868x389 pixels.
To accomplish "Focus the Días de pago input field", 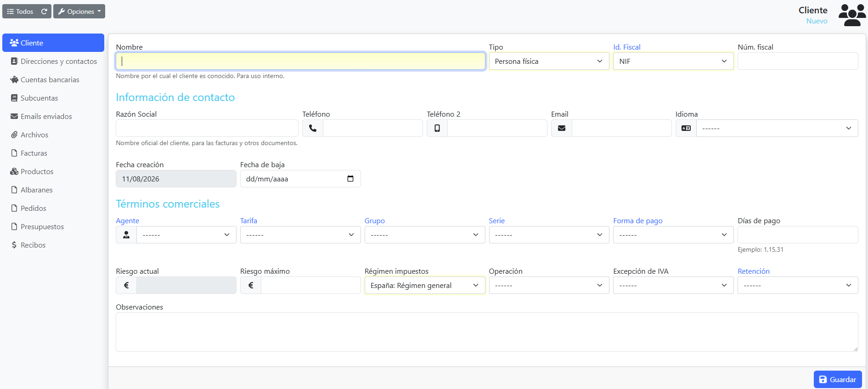I will point(798,235).
